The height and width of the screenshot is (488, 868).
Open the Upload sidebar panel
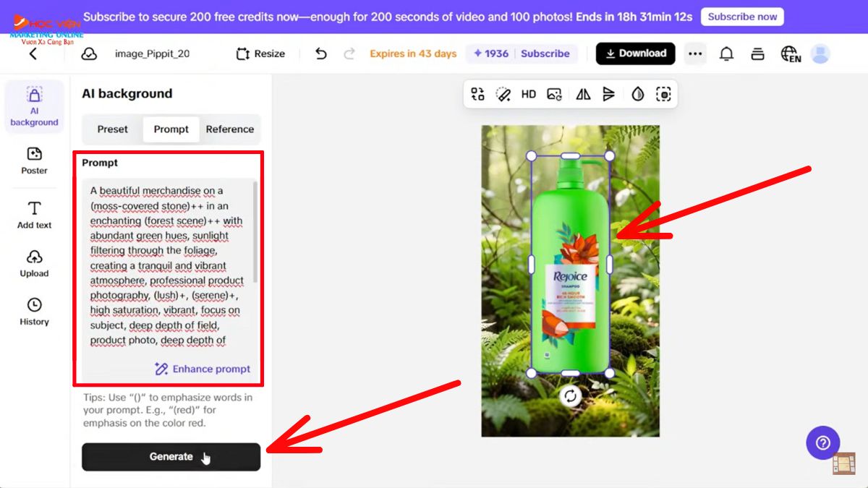(x=34, y=263)
